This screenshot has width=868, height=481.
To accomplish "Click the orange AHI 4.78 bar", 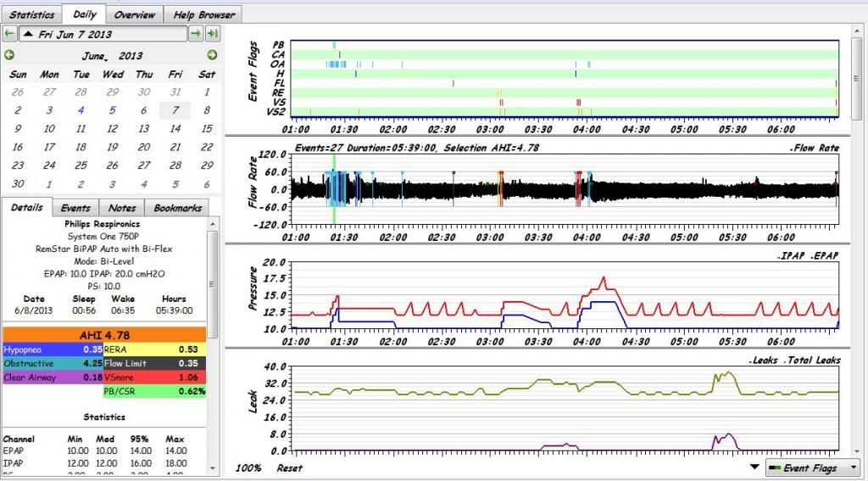I will click(x=106, y=335).
